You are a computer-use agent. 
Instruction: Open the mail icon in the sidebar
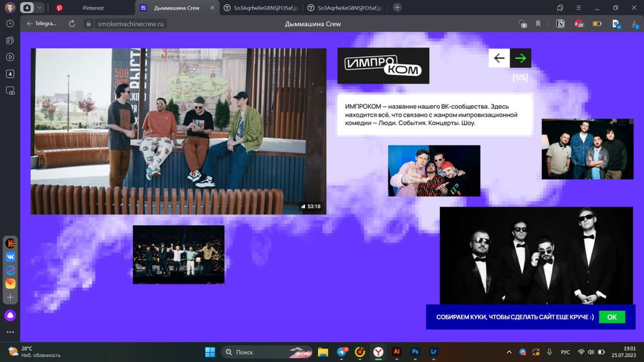coord(10,283)
